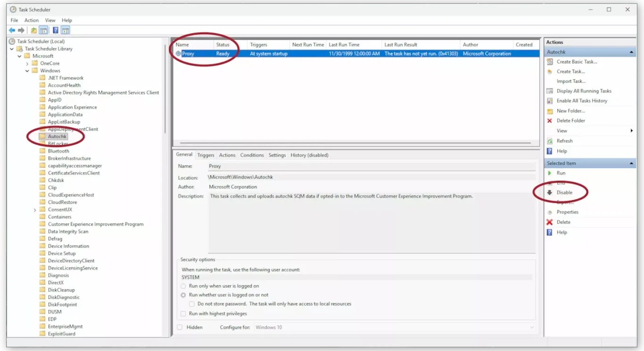Click Properties in Selected Item actions
This screenshot has width=644, height=351.
click(567, 212)
